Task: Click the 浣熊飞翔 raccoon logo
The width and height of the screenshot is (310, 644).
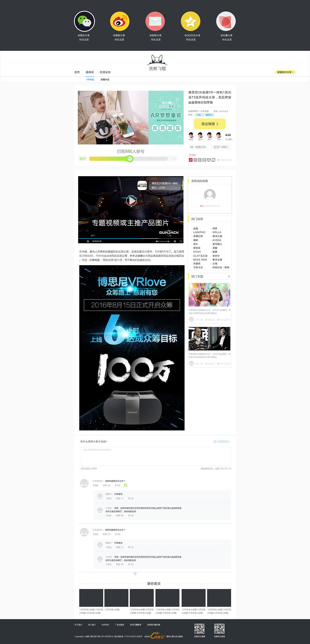Action: pyautogui.click(x=157, y=63)
